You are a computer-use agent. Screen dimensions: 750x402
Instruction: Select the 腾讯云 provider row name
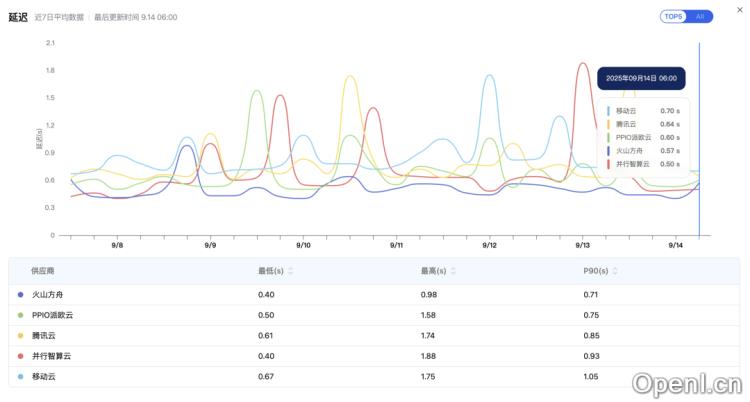tap(44, 336)
